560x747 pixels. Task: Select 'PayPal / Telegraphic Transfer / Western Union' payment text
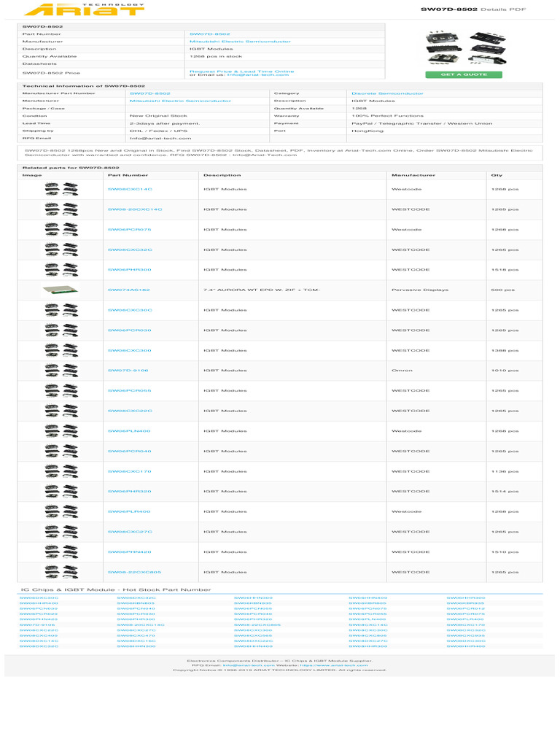(x=422, y=123)
